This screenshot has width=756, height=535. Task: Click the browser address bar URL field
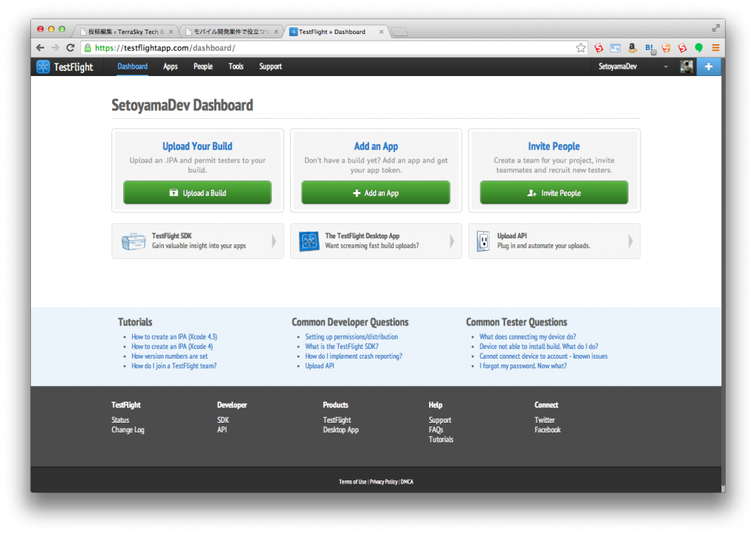click(x=332, y=47)
